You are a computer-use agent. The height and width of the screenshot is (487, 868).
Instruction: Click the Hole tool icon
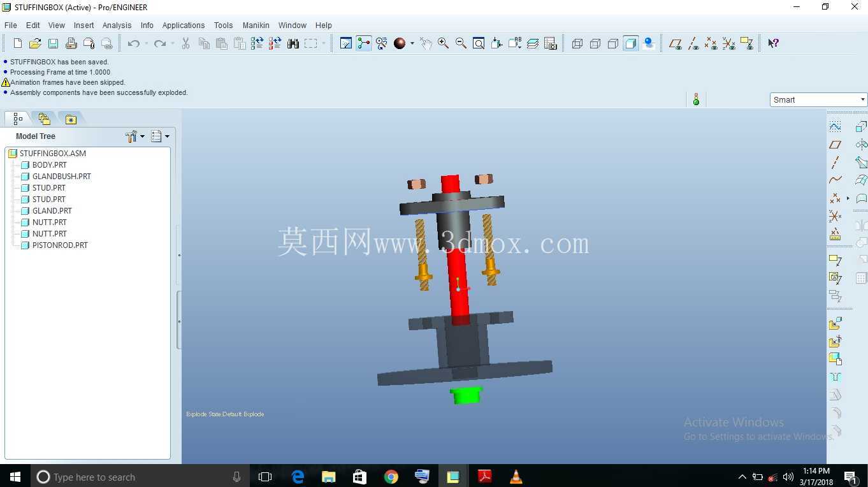pos(835,377)
